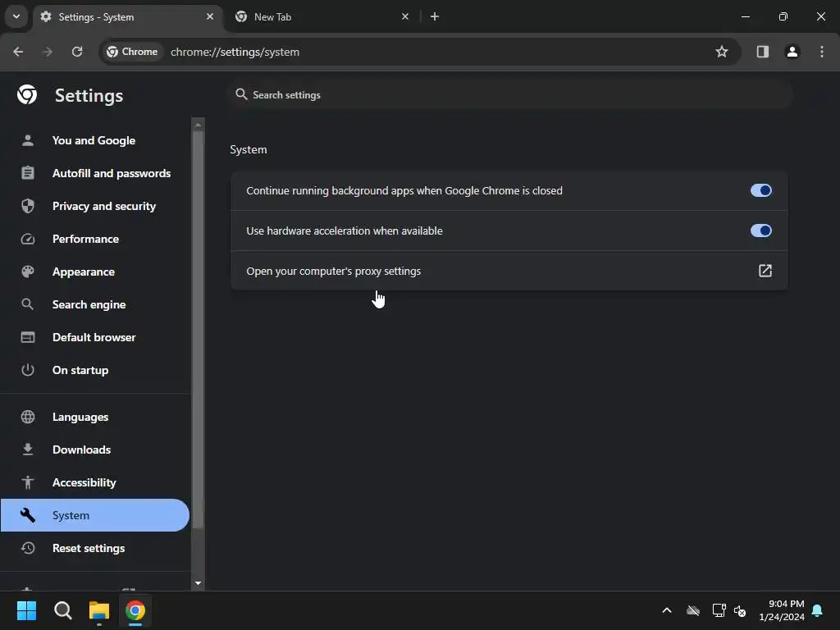Viewport: 840px width, 630px height.
Task: Open Windows Start menu
Action: tap(26, 610)
